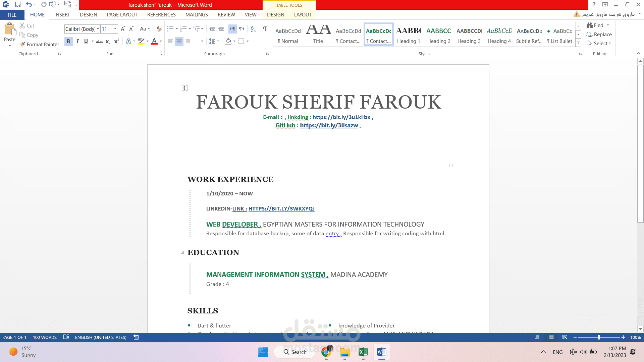Click the Sort icon in Paragraph group
Viewport: 644px width, 362px height.
coord(253,29)
